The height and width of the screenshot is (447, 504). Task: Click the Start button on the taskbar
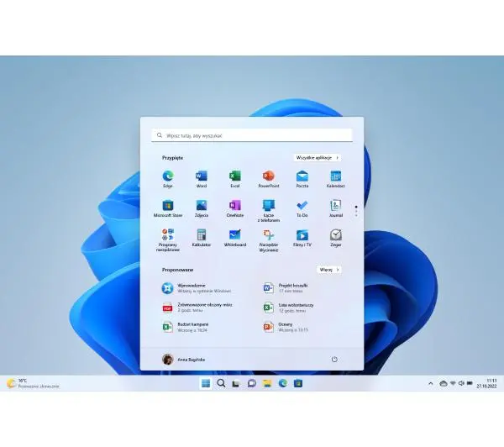coord(206,383)
